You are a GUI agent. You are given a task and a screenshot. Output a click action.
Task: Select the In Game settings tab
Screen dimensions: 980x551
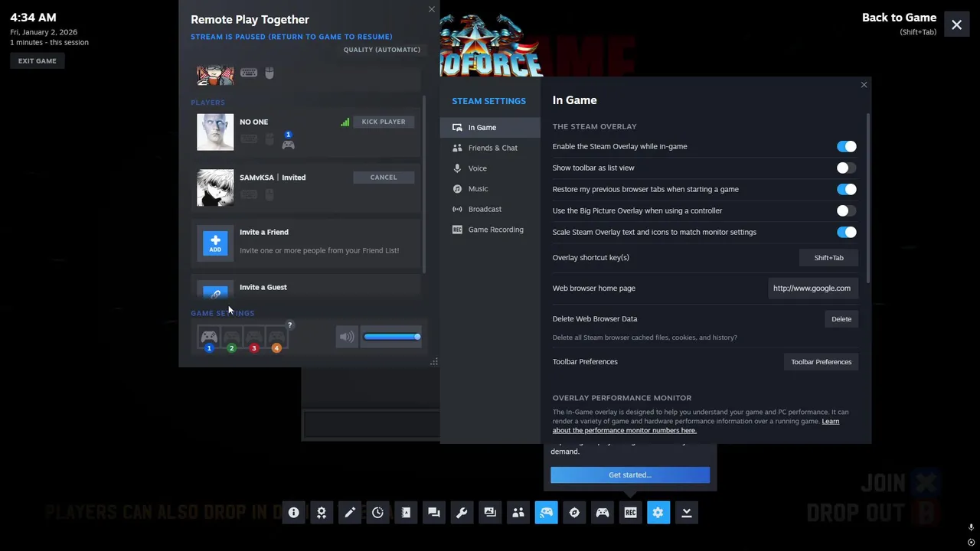(490, 128)
